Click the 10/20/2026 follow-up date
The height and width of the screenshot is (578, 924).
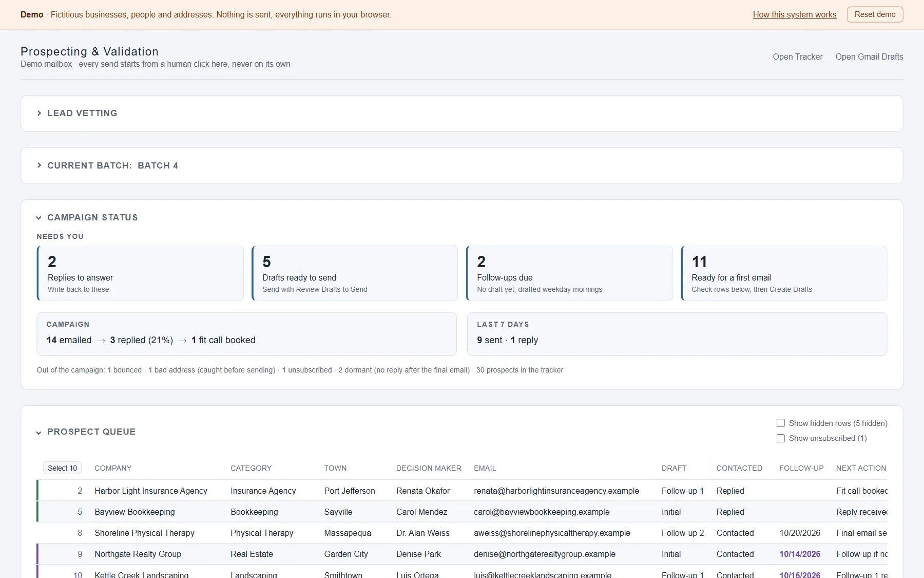(800, 533)
